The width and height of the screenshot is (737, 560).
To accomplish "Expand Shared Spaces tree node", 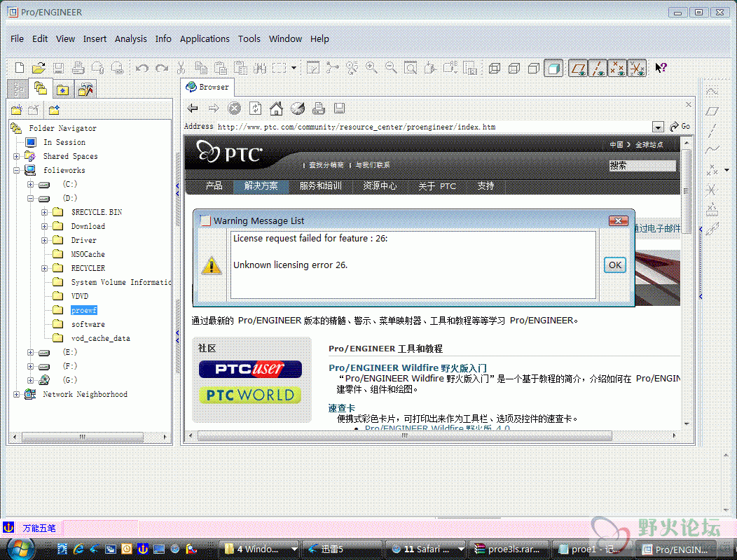I will [16, 156].
